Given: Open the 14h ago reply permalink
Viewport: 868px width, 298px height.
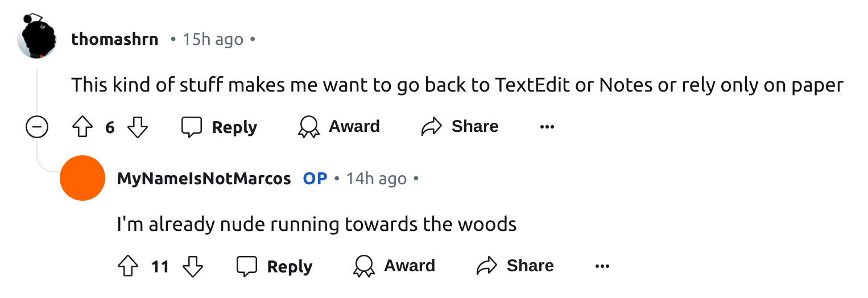Looking at the screenshot, I should 377,179.
